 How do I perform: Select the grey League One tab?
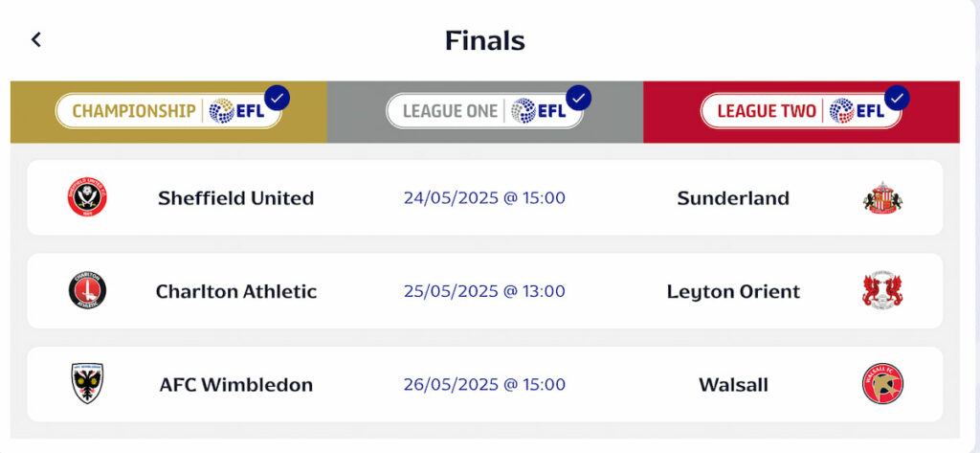click(485, 112)
